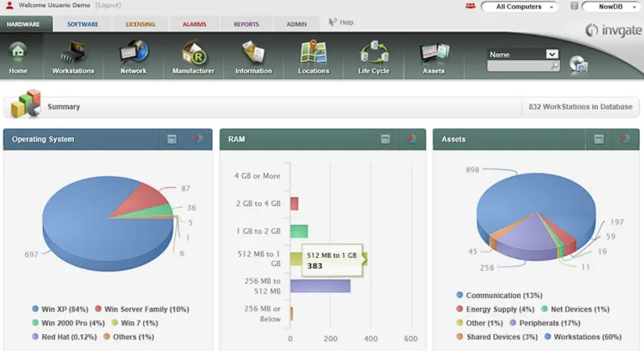The image size is (644, 351).
Task: Open the Home icon in toolbar
Action: click(18, 56)
